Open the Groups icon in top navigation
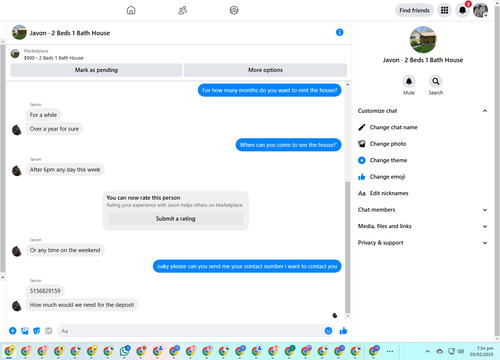This screenshot has width=500, height=360. click(234, 10)
